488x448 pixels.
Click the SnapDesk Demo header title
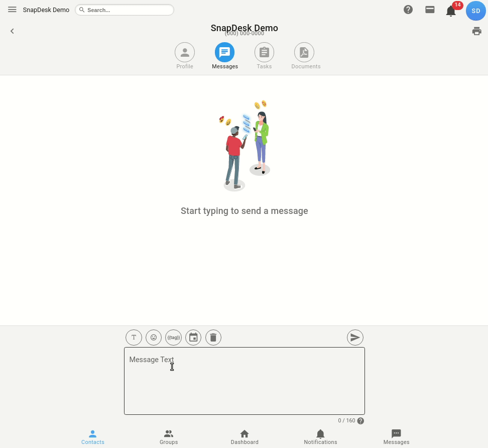point(245,28)
